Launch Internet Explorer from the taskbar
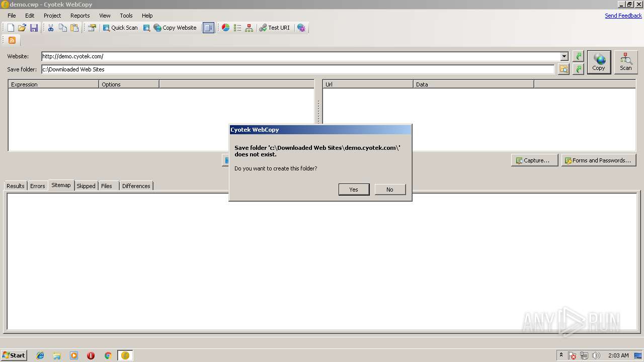This screenshot has width=644, height=362. click(x=40, y=355)
